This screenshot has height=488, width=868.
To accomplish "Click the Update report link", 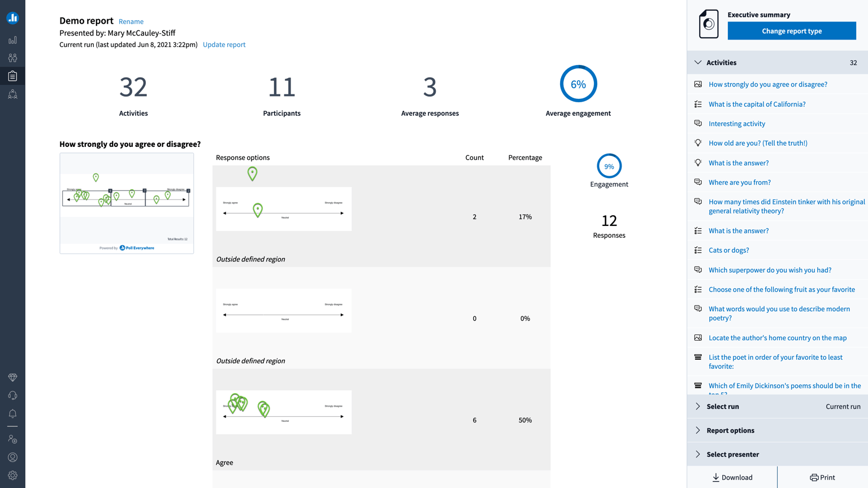I will pyautogui.click(x=224, y=44).
